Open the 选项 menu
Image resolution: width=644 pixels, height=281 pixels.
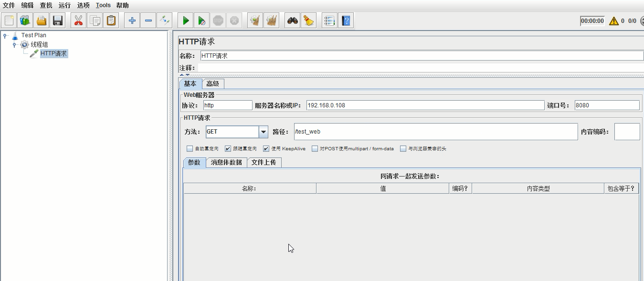tap(84, 5)
